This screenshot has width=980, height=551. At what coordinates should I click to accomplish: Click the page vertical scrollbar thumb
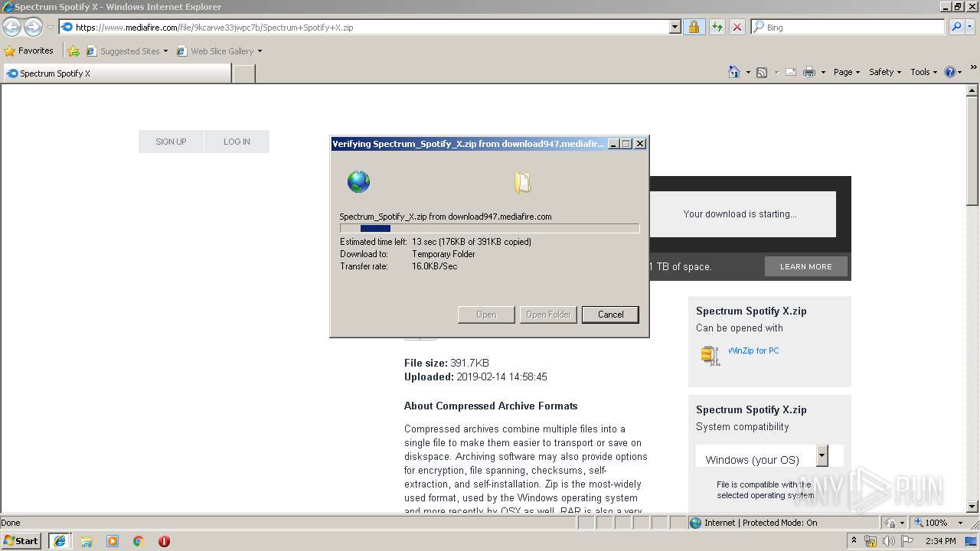tap(972, 151)
